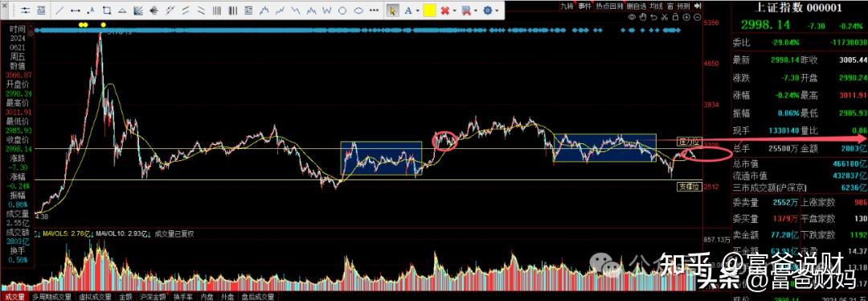
Task: Expand the text tool dropdown arrow
Action: coord(417,10)
